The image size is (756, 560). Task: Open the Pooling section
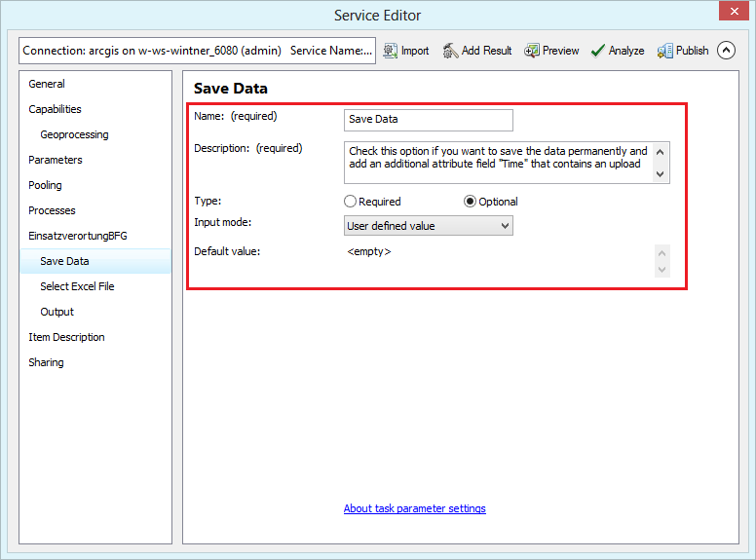(x=46, y=186)
